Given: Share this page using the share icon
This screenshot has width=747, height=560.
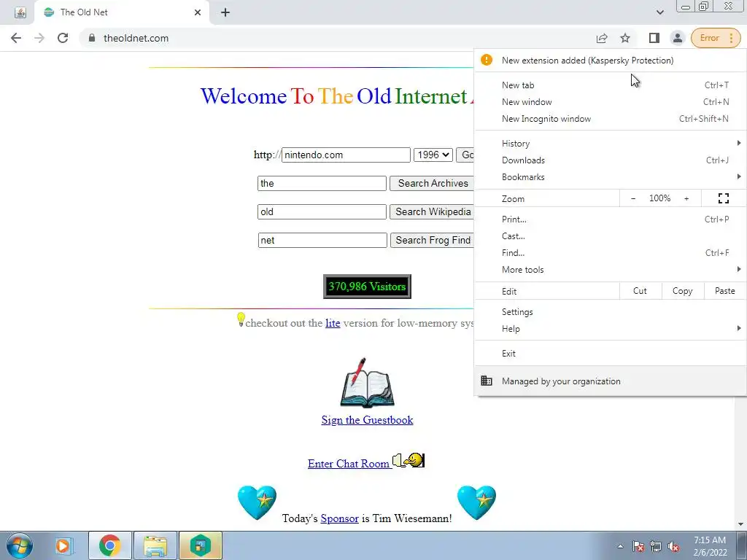Looking at the screenshot, I should (602, 38).
